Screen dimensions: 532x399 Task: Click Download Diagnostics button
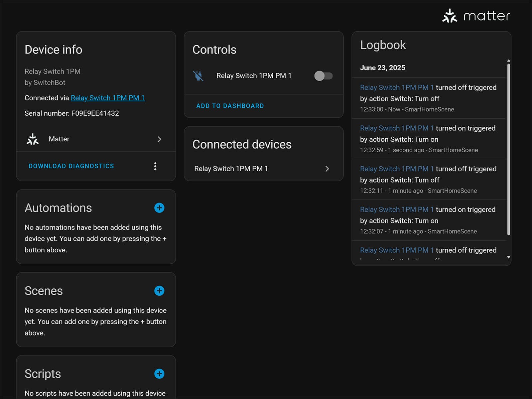(x=71, y=166)
